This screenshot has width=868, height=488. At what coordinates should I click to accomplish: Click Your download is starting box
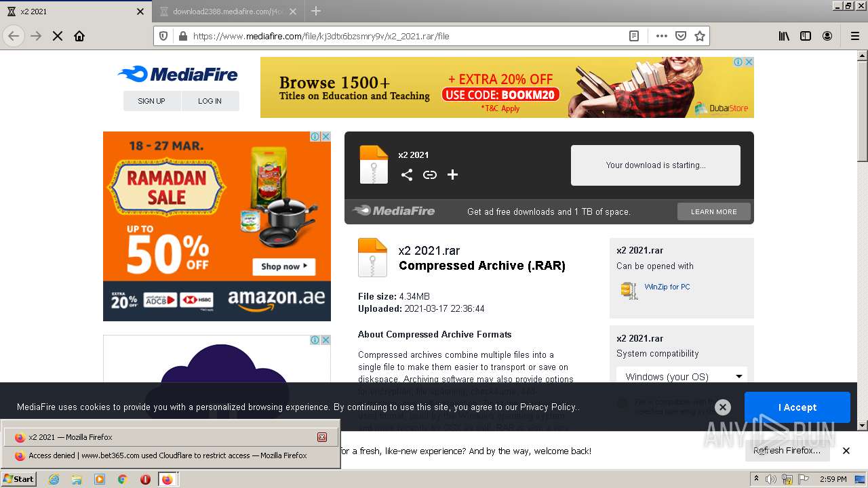click(656, 165)
